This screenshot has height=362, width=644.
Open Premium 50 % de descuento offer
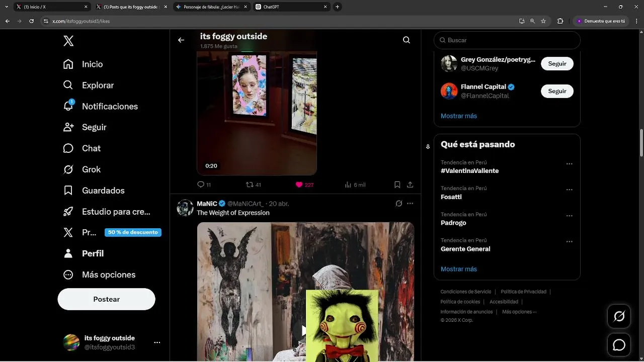pos(112,232)
